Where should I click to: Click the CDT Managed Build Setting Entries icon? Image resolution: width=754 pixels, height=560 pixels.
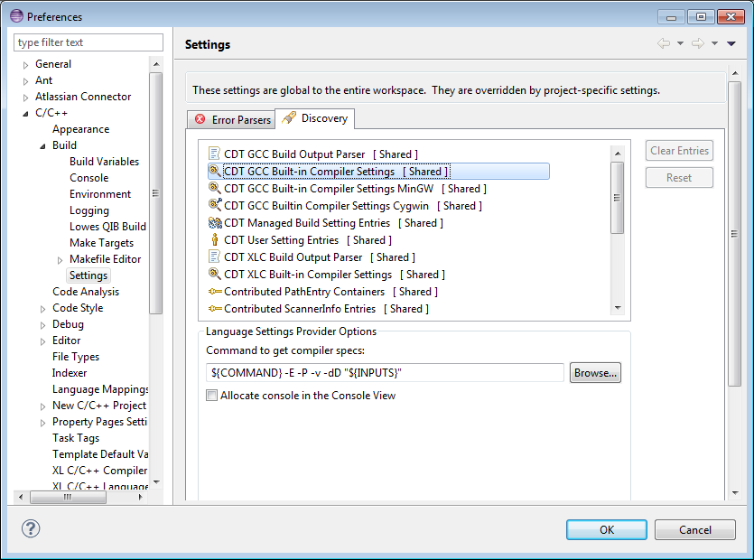[215, 223]
